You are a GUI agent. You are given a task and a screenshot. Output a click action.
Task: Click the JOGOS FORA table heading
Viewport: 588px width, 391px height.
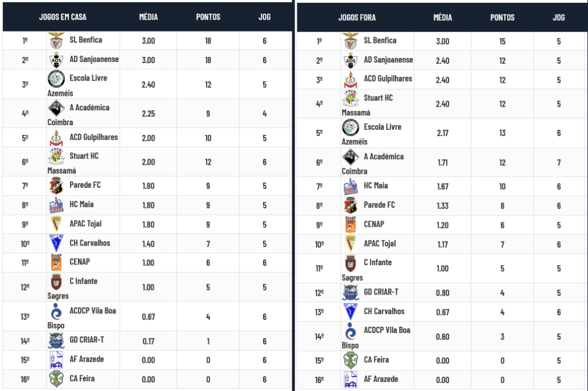click(357, 17)
